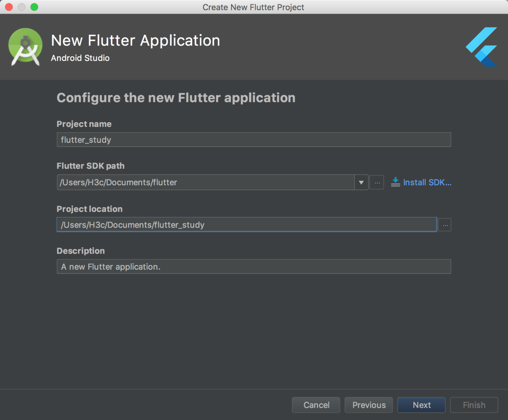
Task: Click the Configure the new Flutter application heading
Action: pyautogui.click(x=176, y=98)
